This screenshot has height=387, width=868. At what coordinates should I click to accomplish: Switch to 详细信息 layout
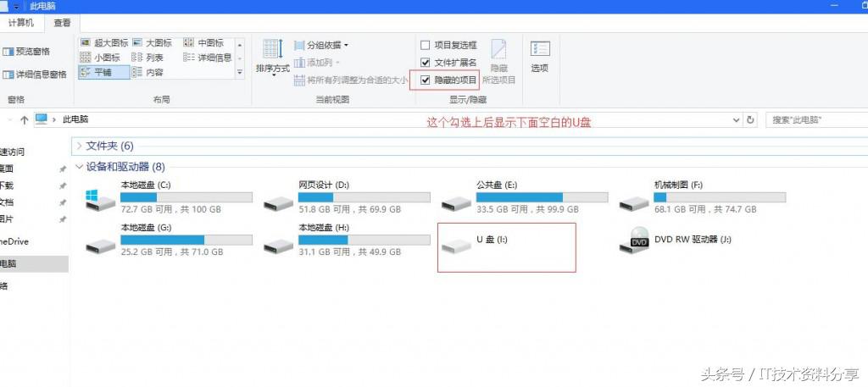pos(208,58)
